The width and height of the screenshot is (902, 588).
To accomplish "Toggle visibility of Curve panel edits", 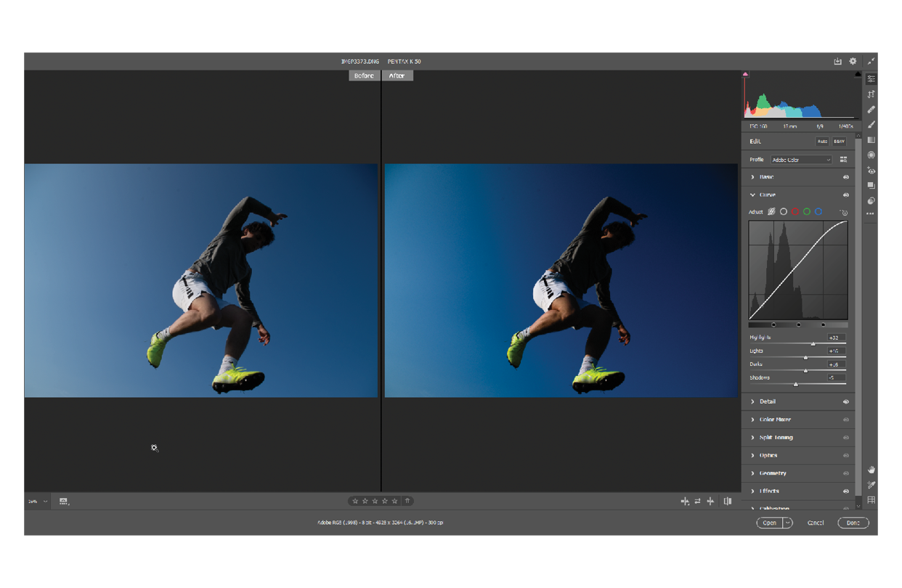I will point(846,195).
